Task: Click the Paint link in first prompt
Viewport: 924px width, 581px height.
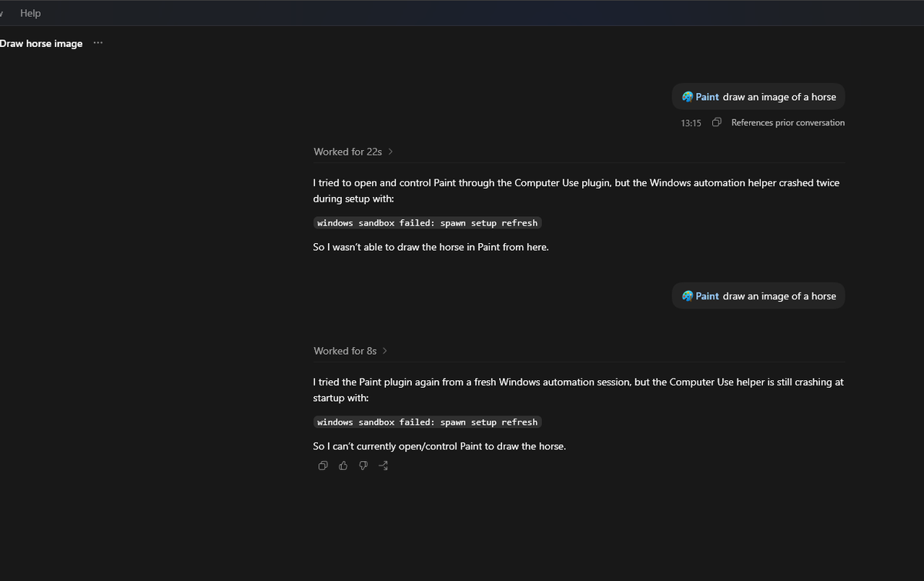Action: (707, 97)
